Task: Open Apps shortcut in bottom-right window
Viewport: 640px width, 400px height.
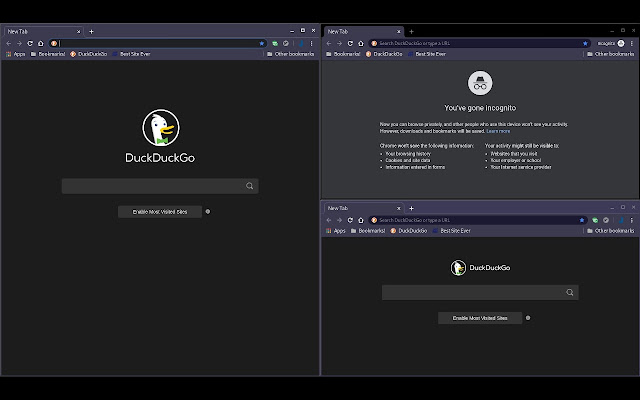Action: click(336, 231)
